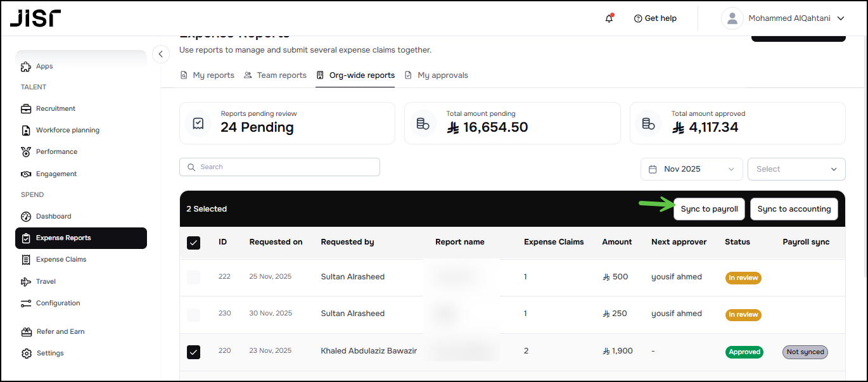Click the Search input field
The height and width of the screenshot is (382, 868).
pos(279,167)
